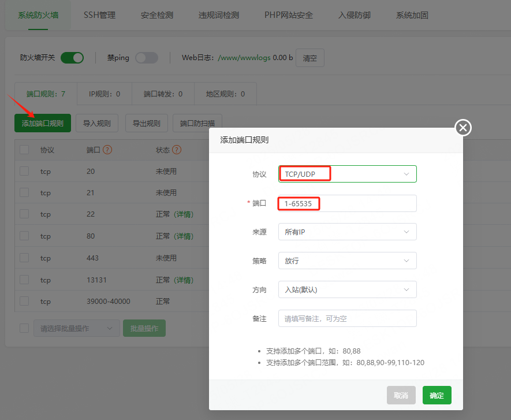Open the 请选择批量操作 dropdown
The height and width of the screenshot is (420, 511).
tap(76, 328)
